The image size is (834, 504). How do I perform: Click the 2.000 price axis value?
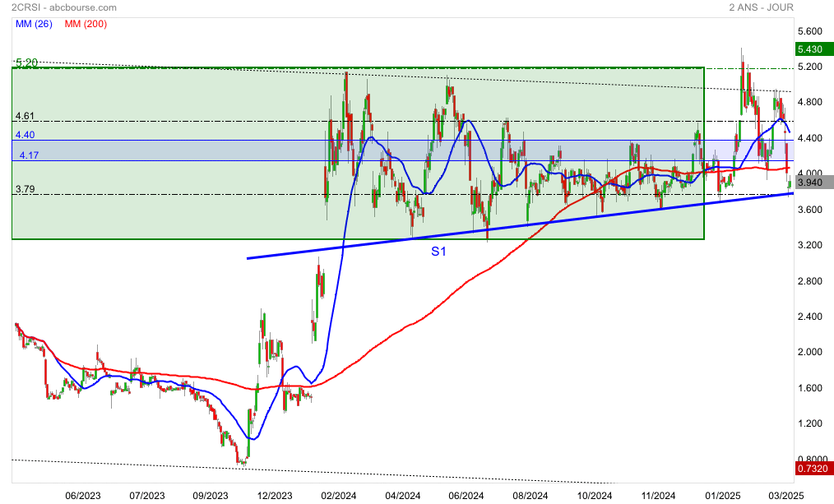pos(810,352)
